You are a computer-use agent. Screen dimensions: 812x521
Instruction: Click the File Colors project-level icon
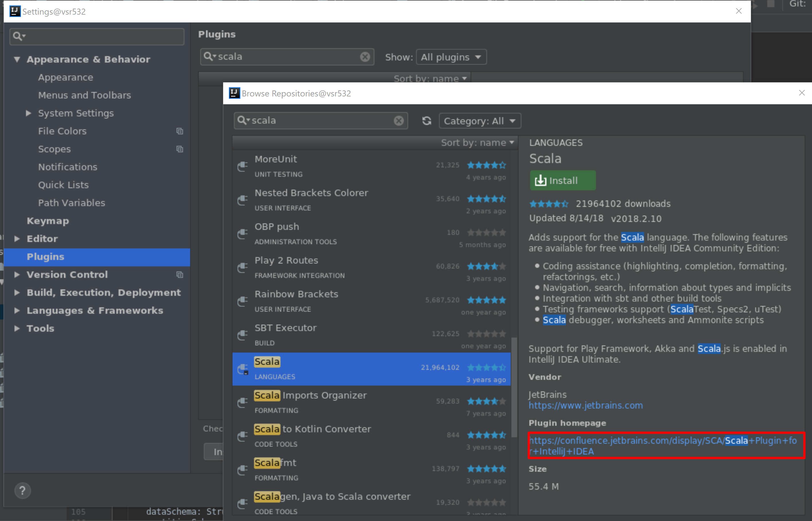click(x=180, y=131)
